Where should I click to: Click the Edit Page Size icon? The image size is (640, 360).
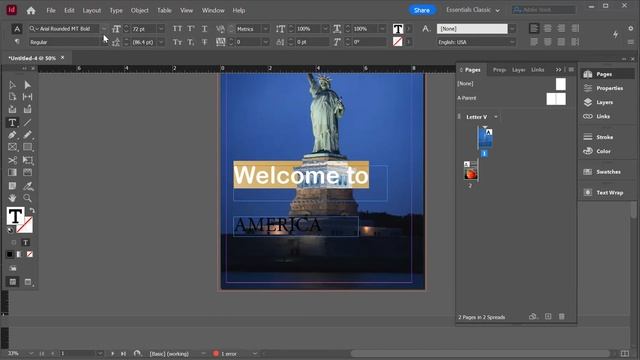(533, 316)
